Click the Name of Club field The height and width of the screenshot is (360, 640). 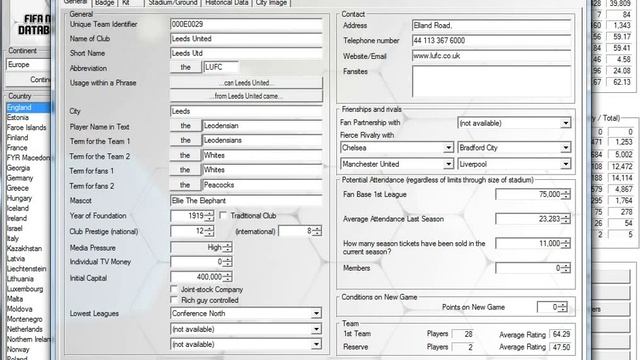[x=246, y=39]
